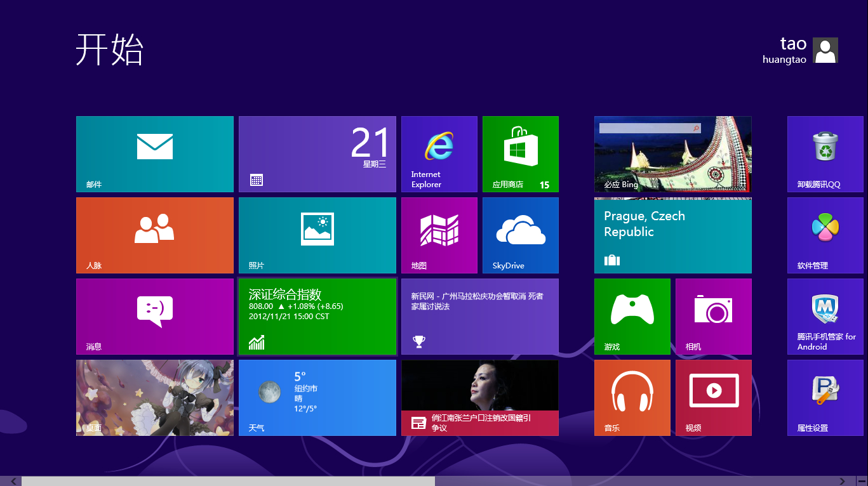The width and height of the screenshot is (868, 486).
Task: Open the Maps (地图) tile
Action: tap(439, 235)
